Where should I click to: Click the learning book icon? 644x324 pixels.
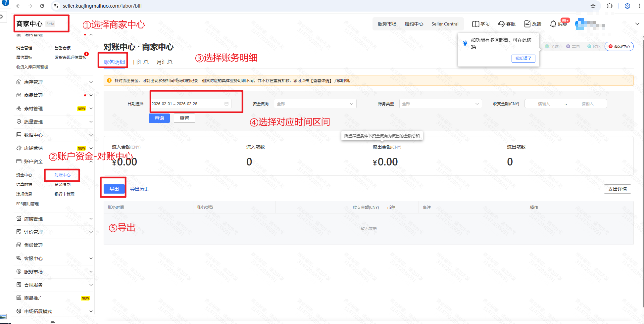pyautogui.click(x=475, y=24)
